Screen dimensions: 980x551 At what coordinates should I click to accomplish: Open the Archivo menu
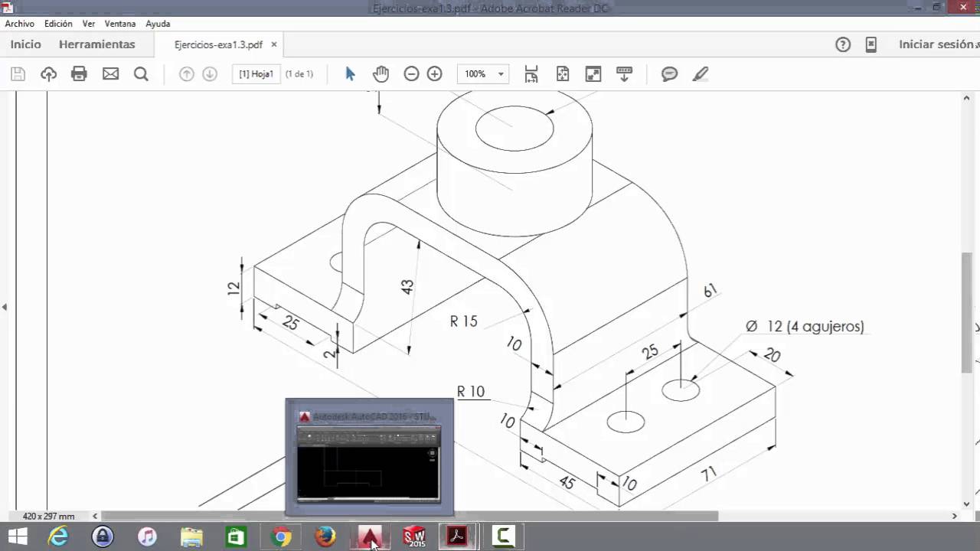[x=19, y=24]
